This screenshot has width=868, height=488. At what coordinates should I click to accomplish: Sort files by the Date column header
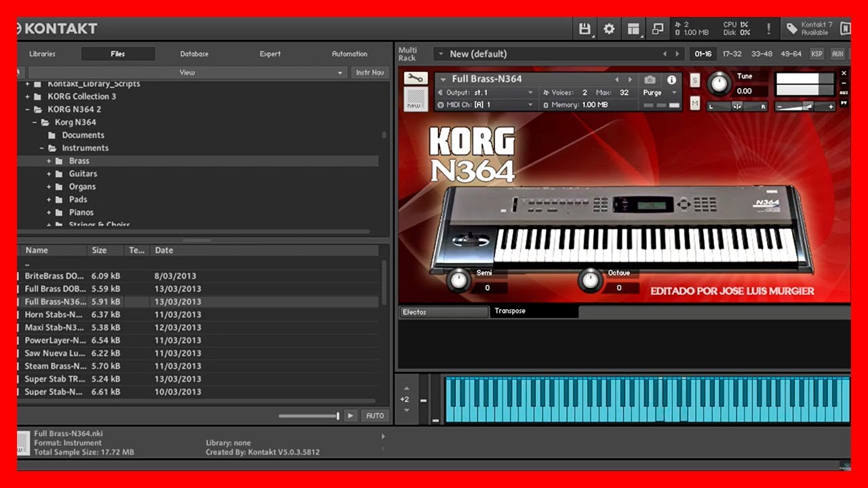[x=264, y=250]
